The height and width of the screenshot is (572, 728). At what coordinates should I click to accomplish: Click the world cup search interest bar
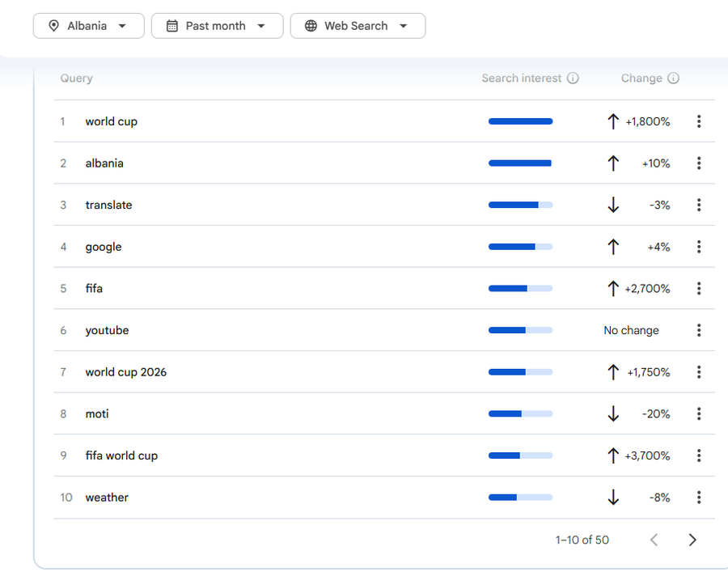click(520, 121)
